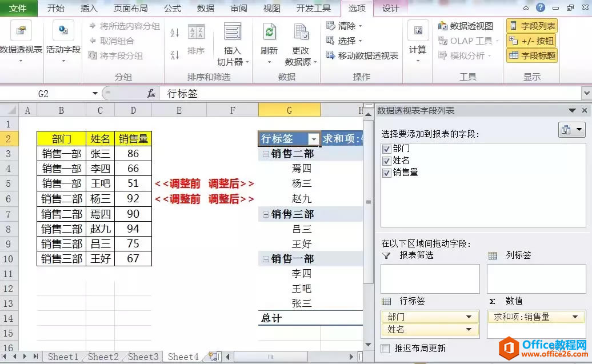Switch to the 审阅 ribbon tab

coord(239,8)
